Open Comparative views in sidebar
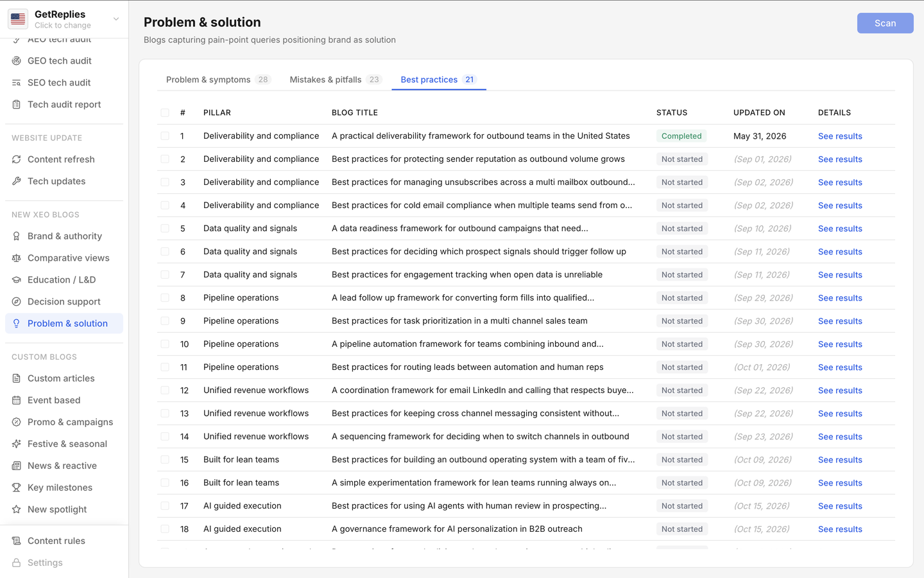 [x=64, y=258]
